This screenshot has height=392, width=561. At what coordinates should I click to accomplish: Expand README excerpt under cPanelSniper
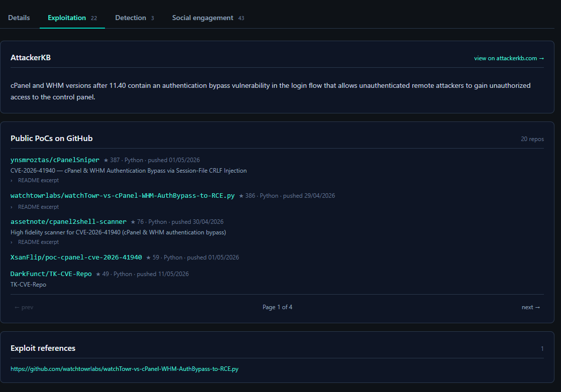click(x=35, y=180)
